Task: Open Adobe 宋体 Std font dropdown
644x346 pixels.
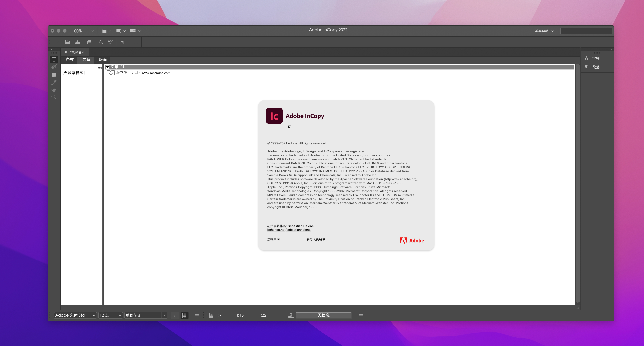Action: (x=94, y=315)
